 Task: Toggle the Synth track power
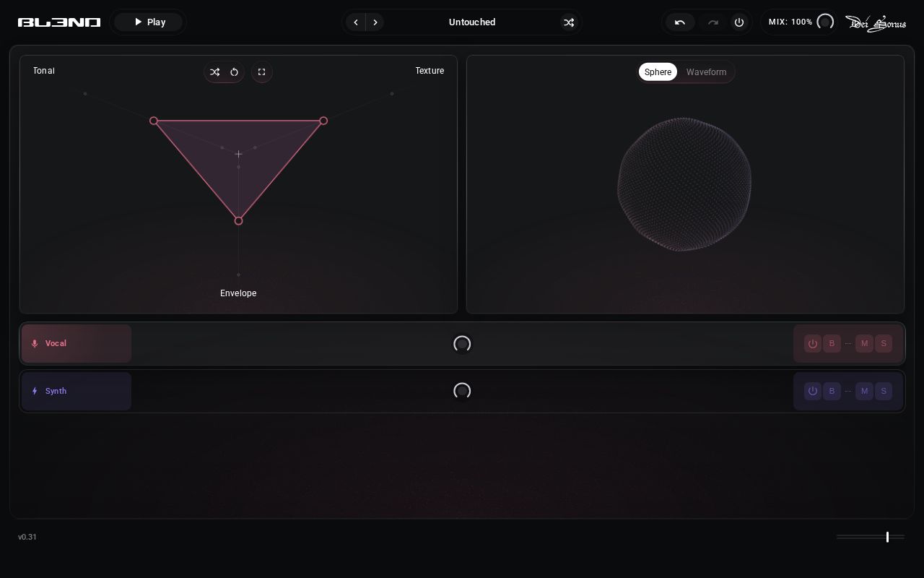click(813, 392)
